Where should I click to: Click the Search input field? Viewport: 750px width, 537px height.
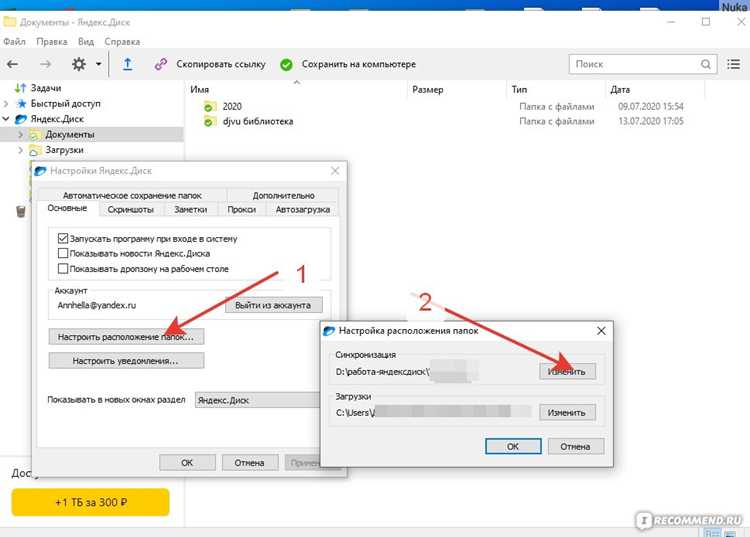(x=636, y=64)
